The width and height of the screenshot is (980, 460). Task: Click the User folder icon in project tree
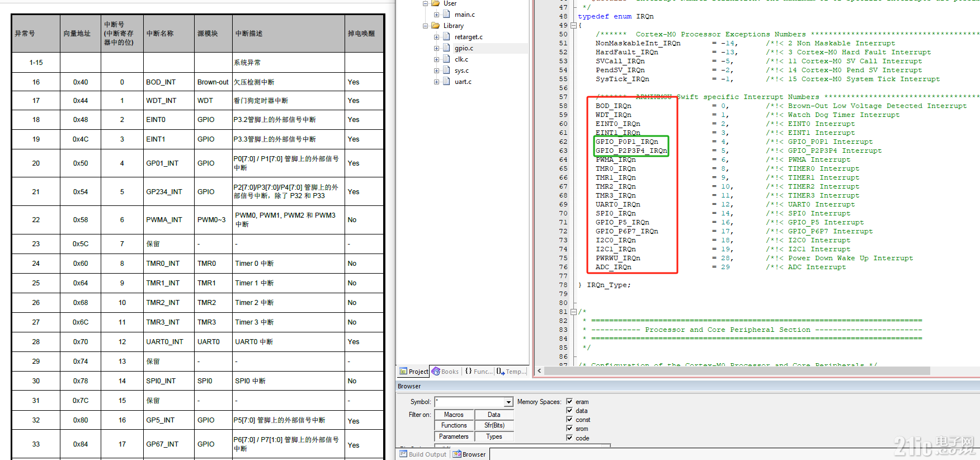(x=435, y=3)
